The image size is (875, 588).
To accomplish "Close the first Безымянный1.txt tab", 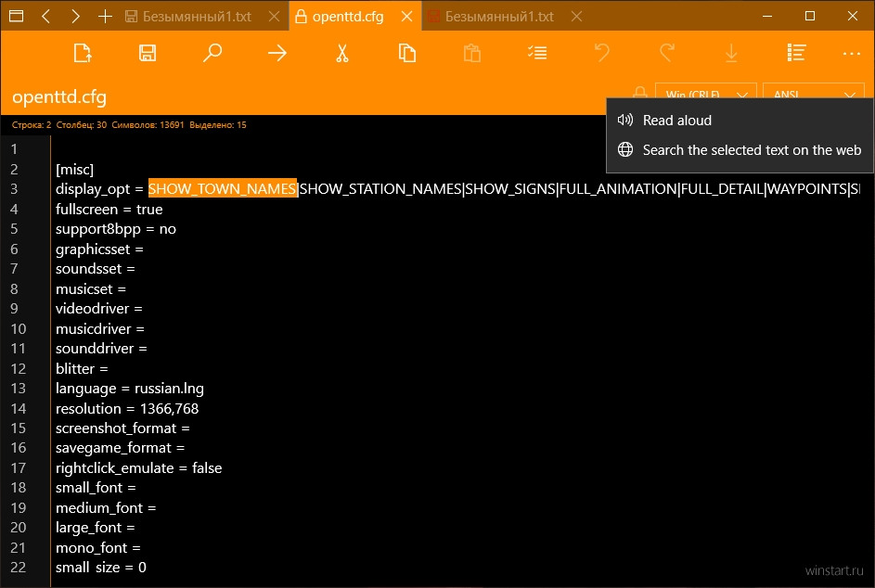I will [274, 17].
